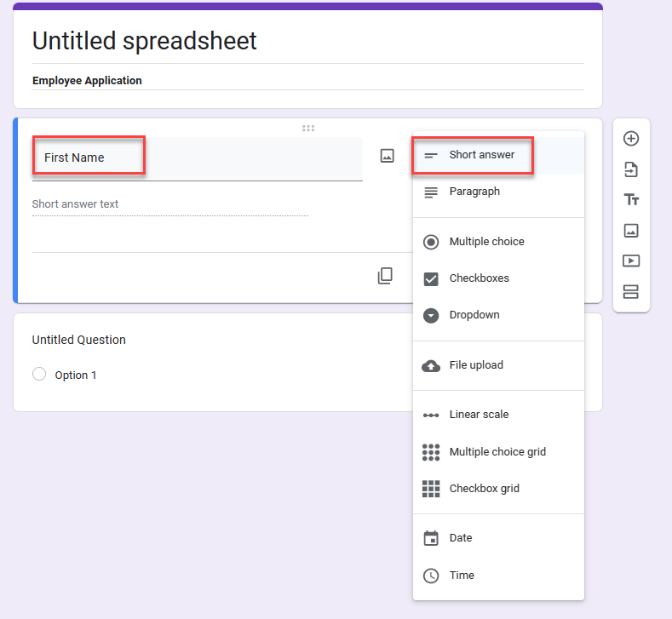The height and width of the screenshot is (619, 672).
Task: Click the Add section icon
Action: pyautogui.click(x=631, y=292)
